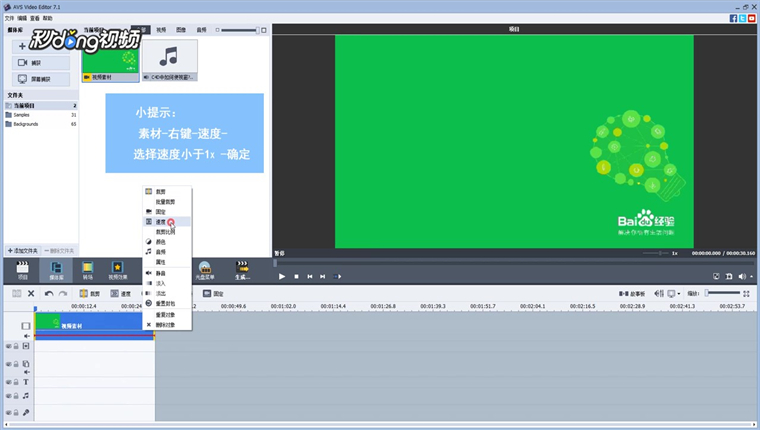Click the zoom to fit icon
This screenshot has height=430, width=760.
click(746, 293)
